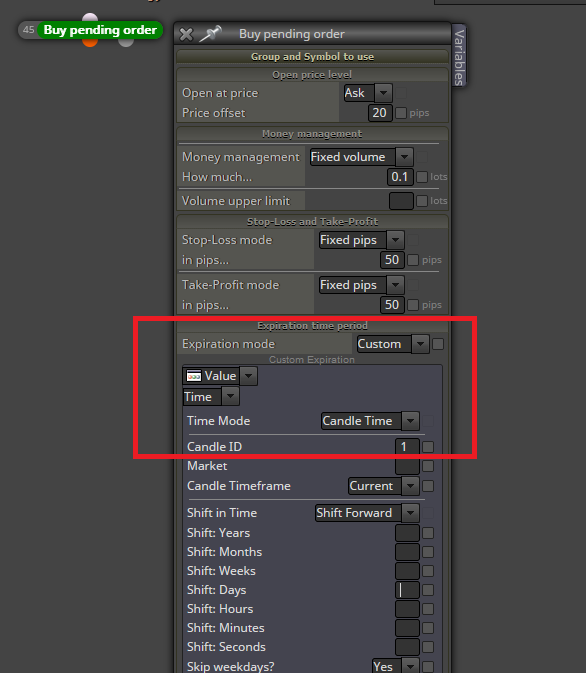Viewport: 586px width, 673px height.
Task: Click the block number 45 badge
Action: click(x=28, y=30)
